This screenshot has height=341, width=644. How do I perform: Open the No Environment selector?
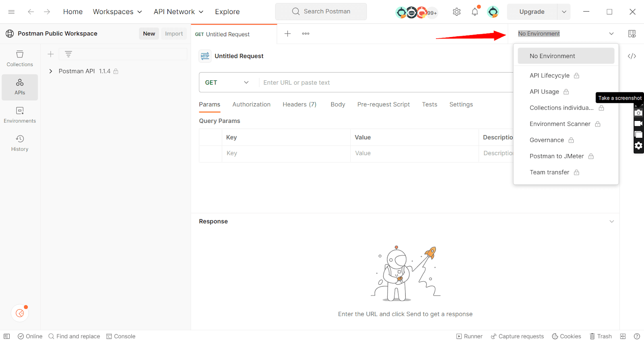point(566,34)
